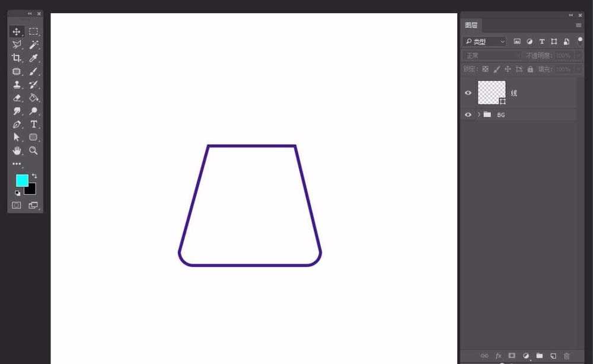Viewport: 593px width, 364px height.
Task: Select the Move tool
Action: [x=17, y=31]
